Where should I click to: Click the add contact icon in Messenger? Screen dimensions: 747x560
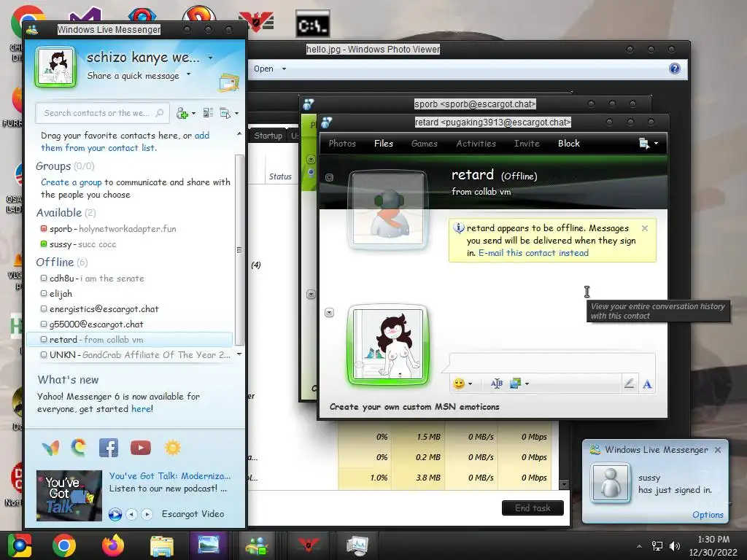pos(182,113)
